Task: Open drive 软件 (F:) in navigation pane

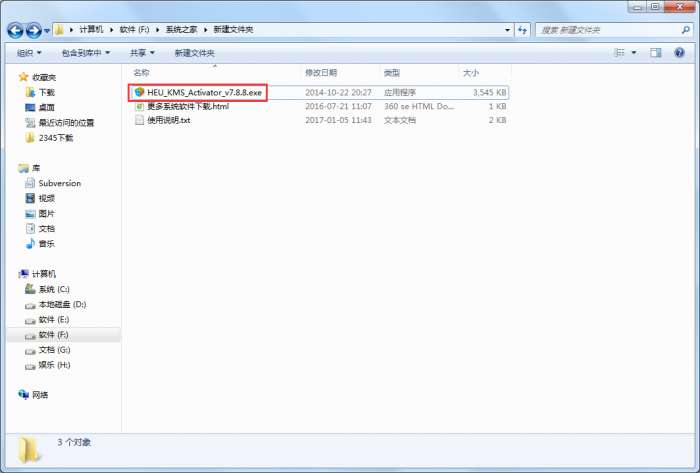Action: point(53,335)
